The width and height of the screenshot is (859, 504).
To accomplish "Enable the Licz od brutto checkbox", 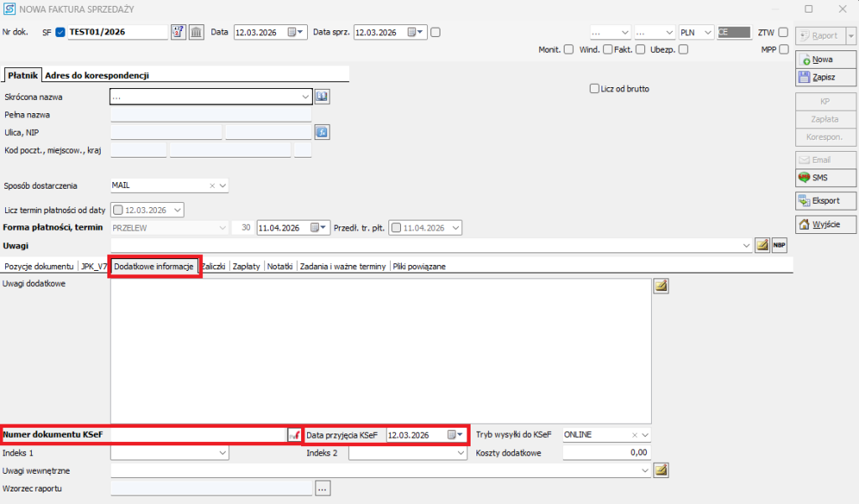I will (x=595, y=88).
